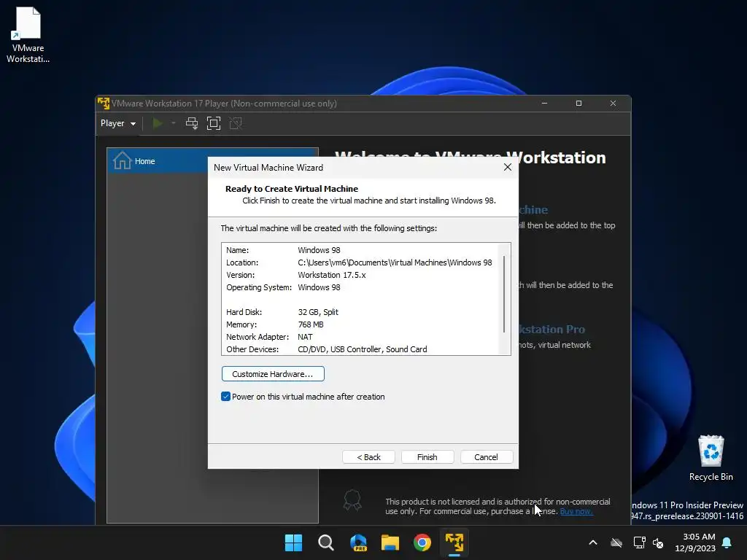Click Hard Disk value 32 GB, Split
This screenshot has width=747, height=560.
point(318,312)
